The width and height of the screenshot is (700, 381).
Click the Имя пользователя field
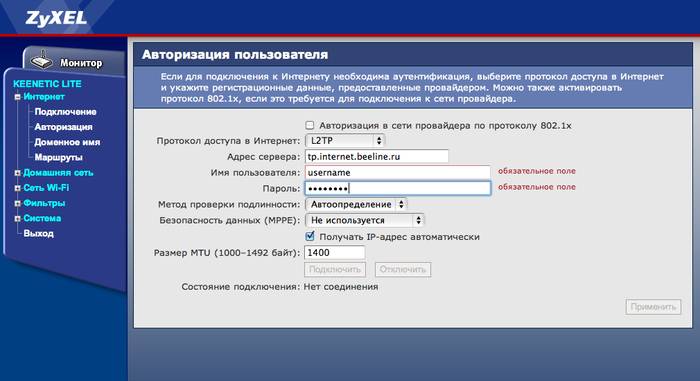click(398, 172)
